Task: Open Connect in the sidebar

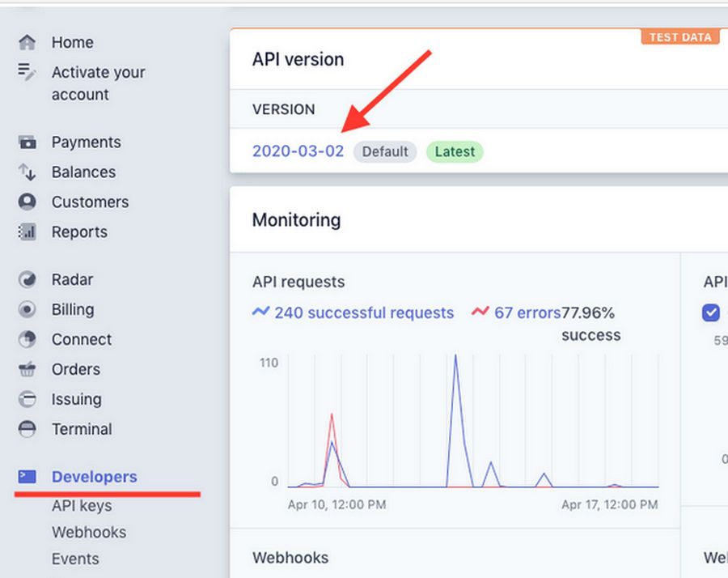Action: tap(82, 339)
